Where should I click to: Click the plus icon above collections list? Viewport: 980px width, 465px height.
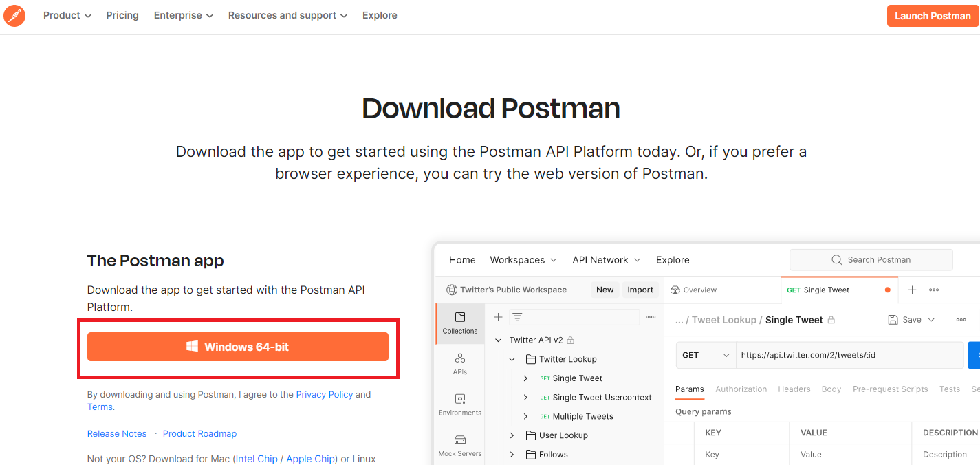pos(499,317)
